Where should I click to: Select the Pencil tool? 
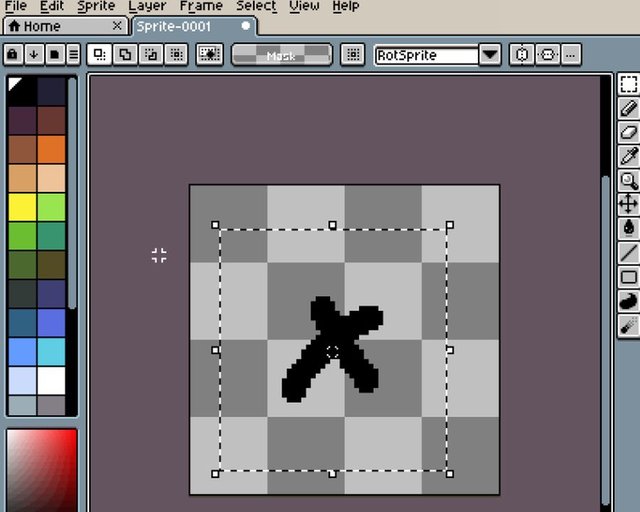(x=629, y=108)
